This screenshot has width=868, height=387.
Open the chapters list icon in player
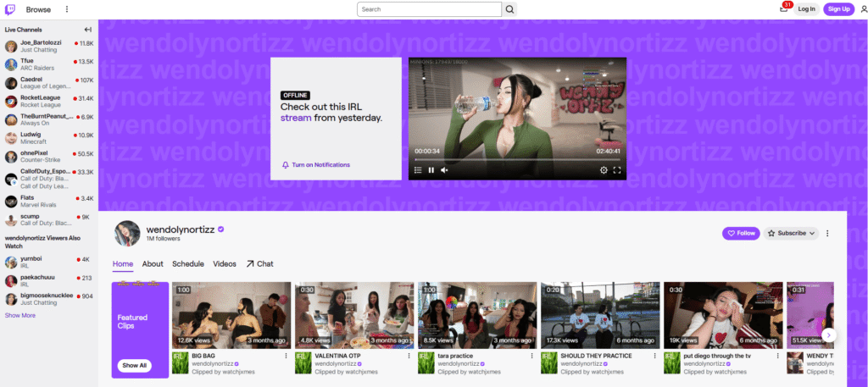pos(418,170)
